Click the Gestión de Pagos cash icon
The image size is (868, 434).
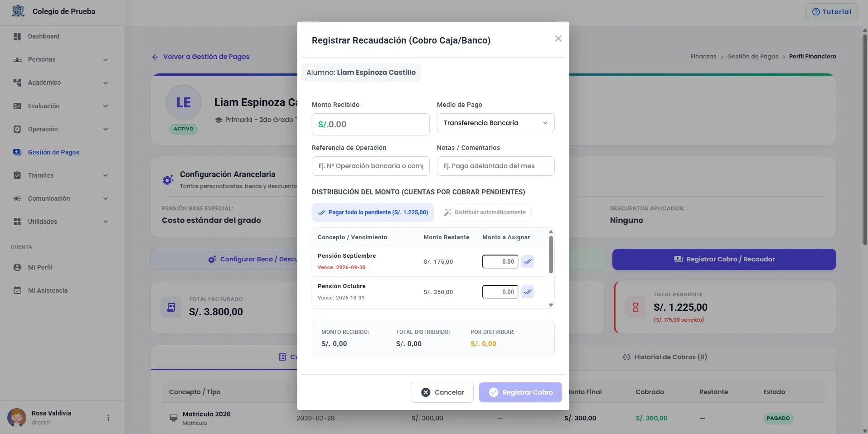pos(17,152)
